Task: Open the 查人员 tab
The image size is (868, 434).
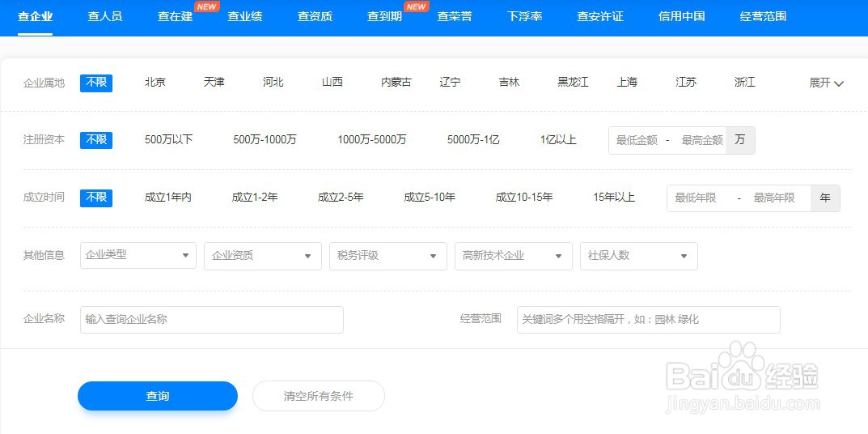Action: coord(104,17)
